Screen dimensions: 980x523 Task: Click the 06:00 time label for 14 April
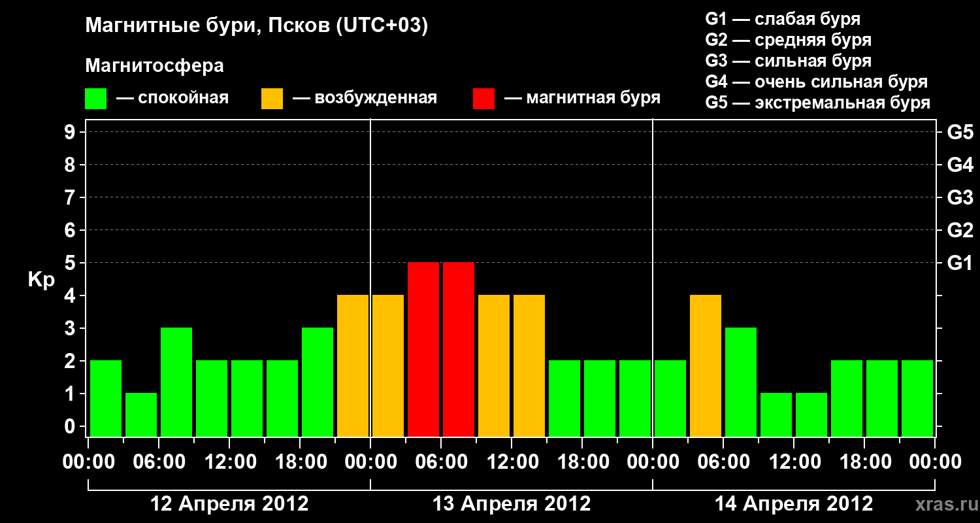(723, 462)
